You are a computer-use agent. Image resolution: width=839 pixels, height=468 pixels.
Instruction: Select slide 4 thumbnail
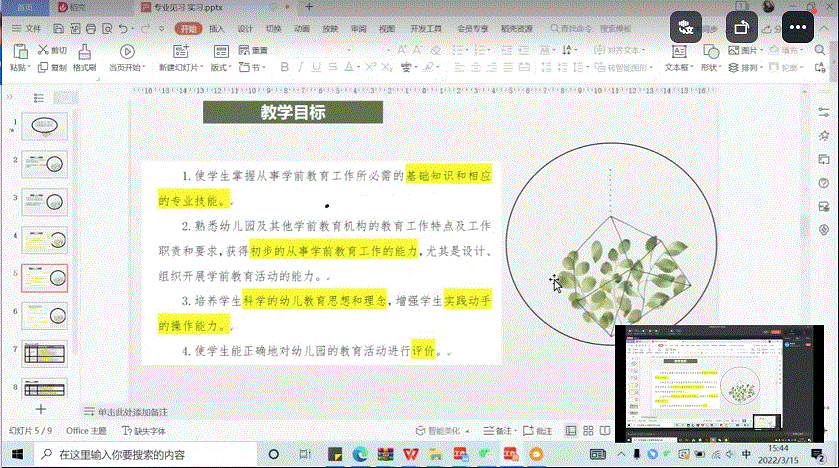click(44, 240)
